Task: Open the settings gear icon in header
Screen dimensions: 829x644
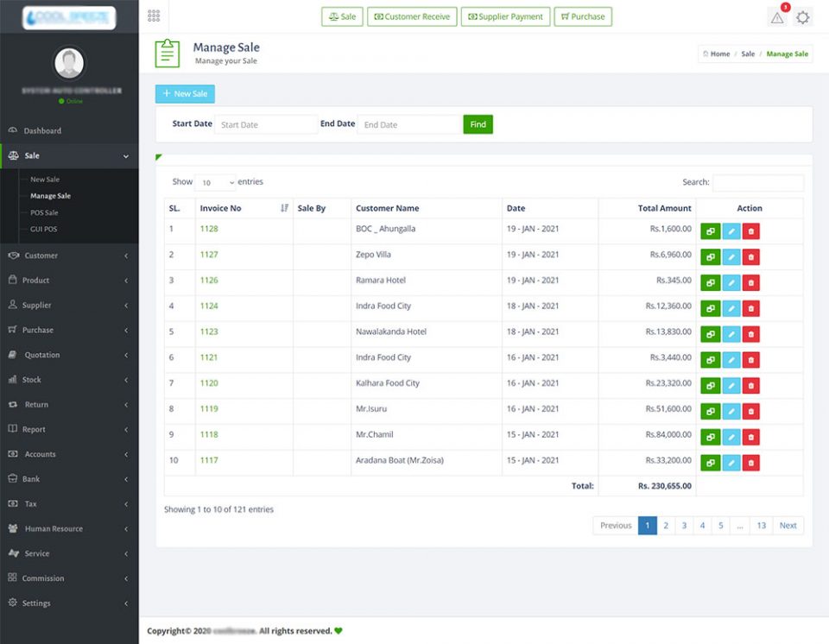Action: click(x=803, y=17)
